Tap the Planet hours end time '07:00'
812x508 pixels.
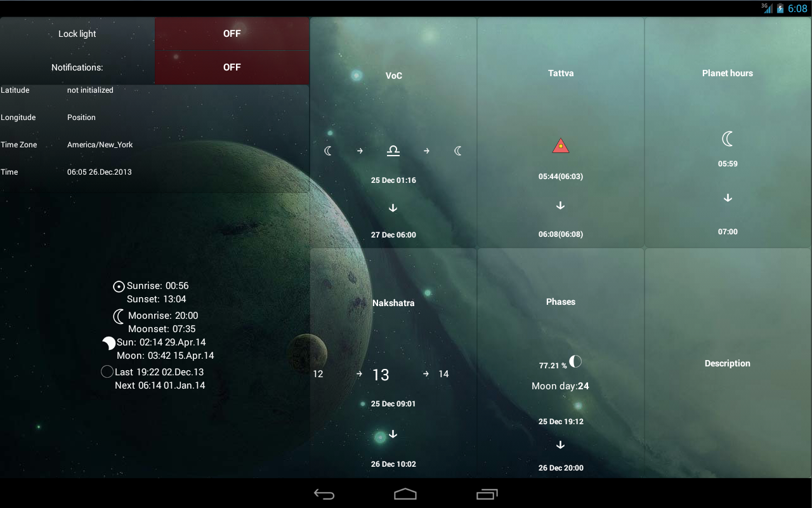728,232
